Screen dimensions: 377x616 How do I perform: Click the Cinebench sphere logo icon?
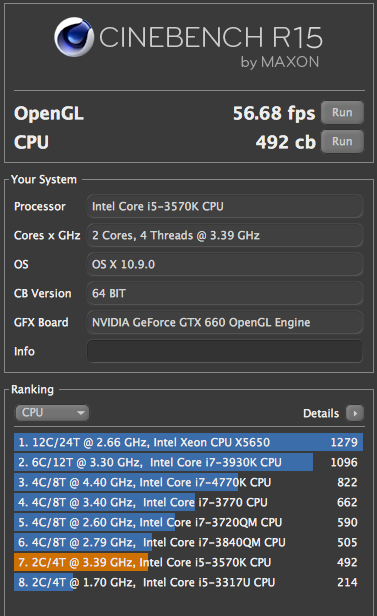[x=74, y=37]
